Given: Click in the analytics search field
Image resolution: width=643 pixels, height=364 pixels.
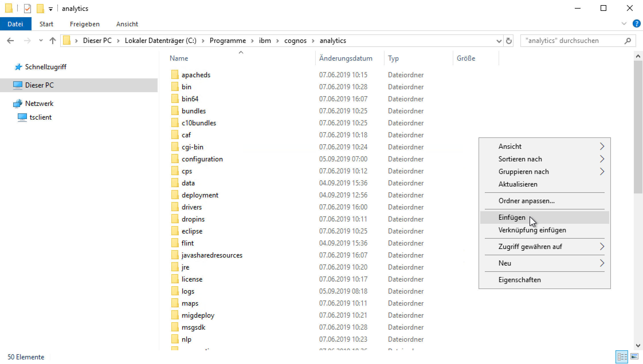Looking at the screenshot, I should point(570,41).
